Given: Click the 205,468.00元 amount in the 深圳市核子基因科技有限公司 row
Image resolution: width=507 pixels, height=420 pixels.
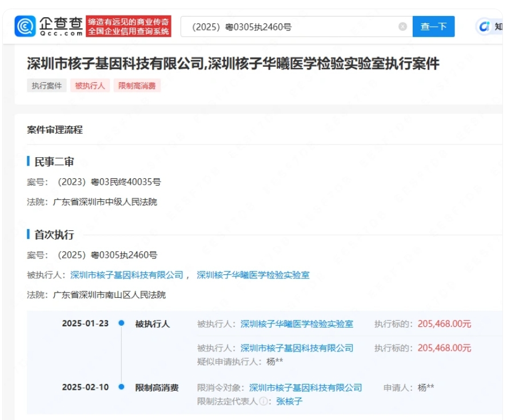Looking at the screenshot, I should pos(444,348).
